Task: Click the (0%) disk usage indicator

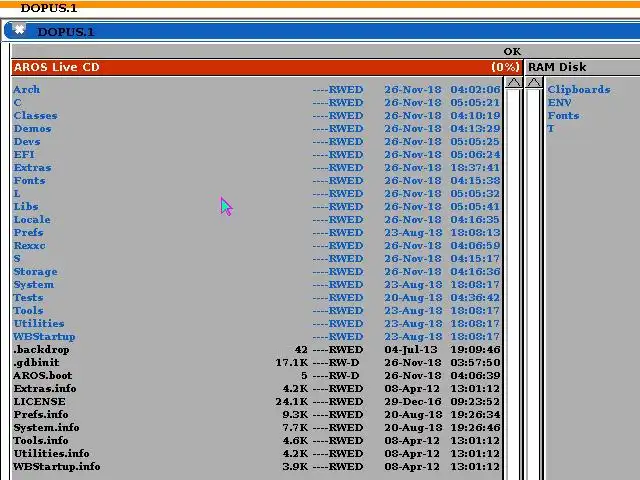Action: [x=505, y=67]
